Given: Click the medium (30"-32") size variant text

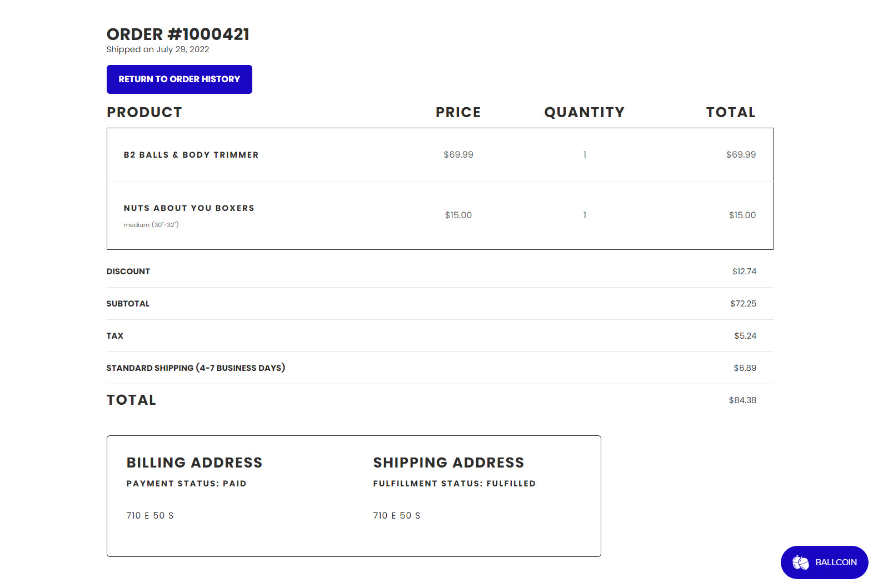Looking at the screenshot, I should (x=151, y=225).
